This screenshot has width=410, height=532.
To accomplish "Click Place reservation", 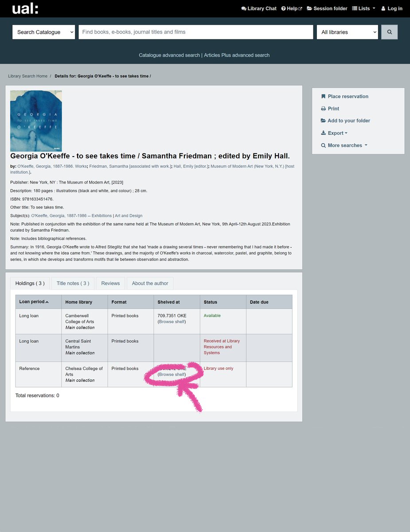I will tap(344, 96).
